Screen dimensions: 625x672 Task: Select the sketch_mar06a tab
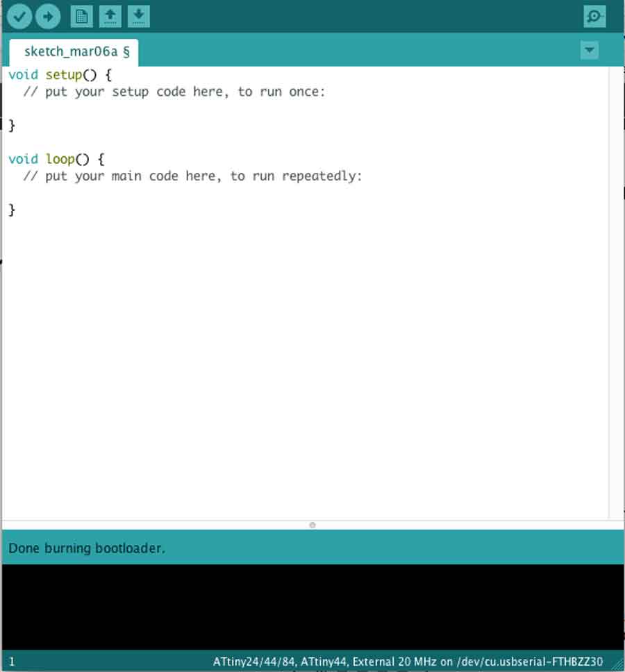pos(74,52)
